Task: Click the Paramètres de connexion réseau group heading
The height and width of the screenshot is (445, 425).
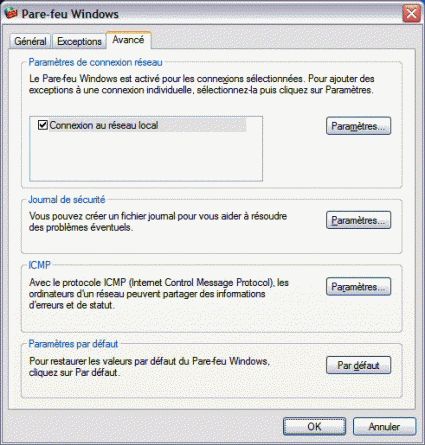Action: [95, 62]
